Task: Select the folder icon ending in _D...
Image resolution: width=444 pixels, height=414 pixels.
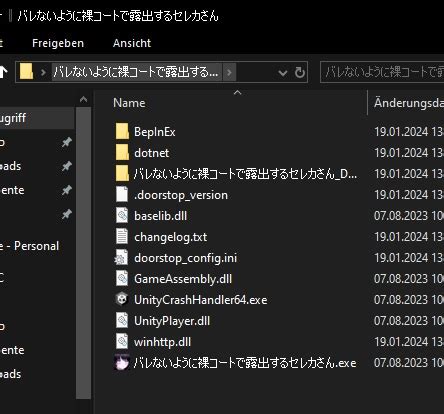Action: [122, 173]
